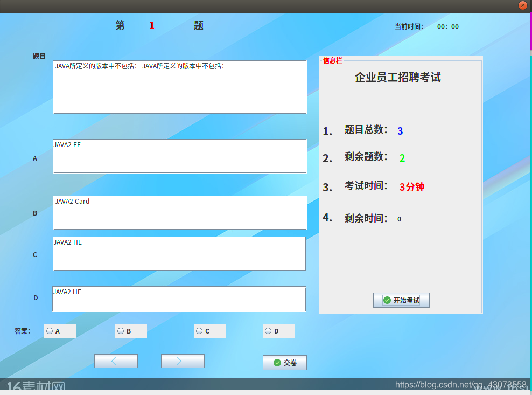Click the option B field showing JAVA2 Card

click(179, 212)
